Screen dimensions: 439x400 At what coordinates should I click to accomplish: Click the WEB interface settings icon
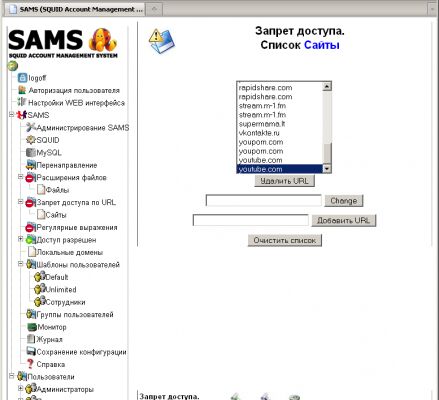[22, 102]
